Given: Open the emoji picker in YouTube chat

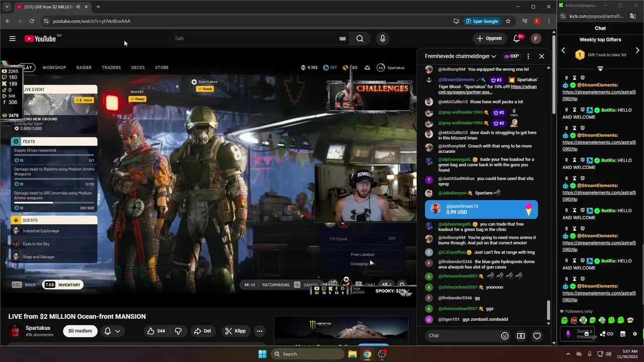Looking at the screenshot, I should (x=505, y=336).
